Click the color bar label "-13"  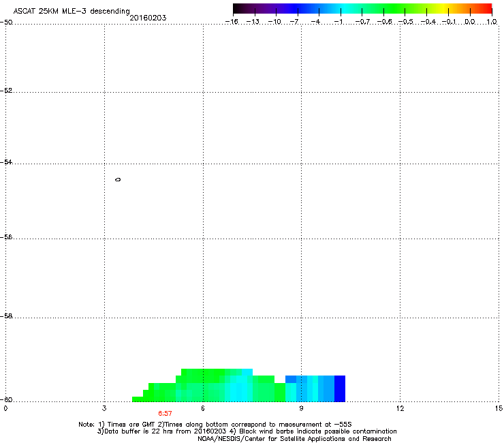pyautogui.click(x=253, y=22)
